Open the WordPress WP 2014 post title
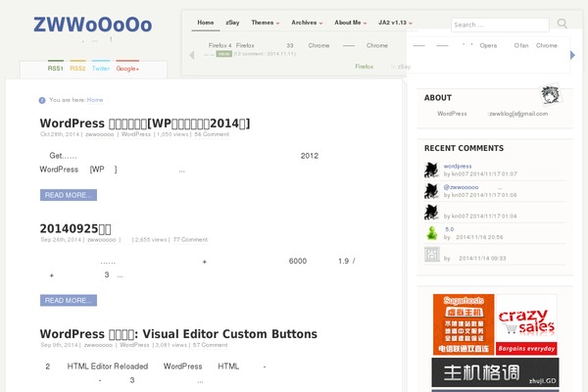588x392 pixels. click(145, 123)
